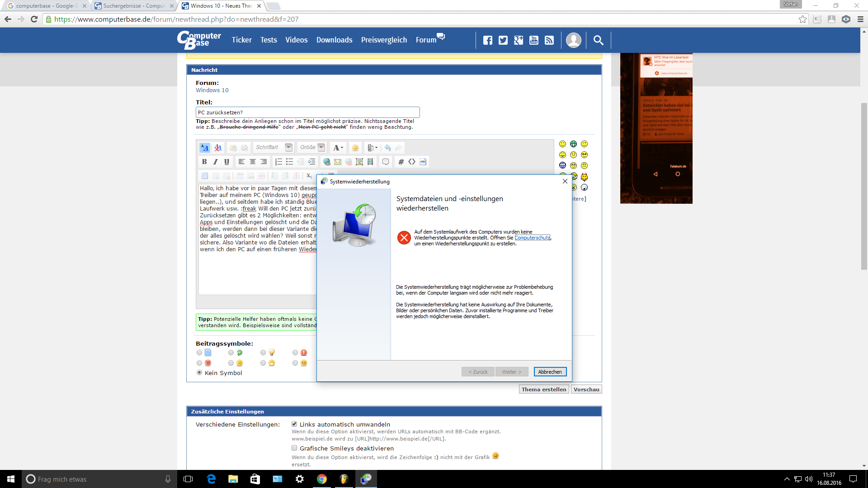The width and height of the screenshot is (868, 488).
Task: Open the Computerschutz link
Action: (532, 238)
